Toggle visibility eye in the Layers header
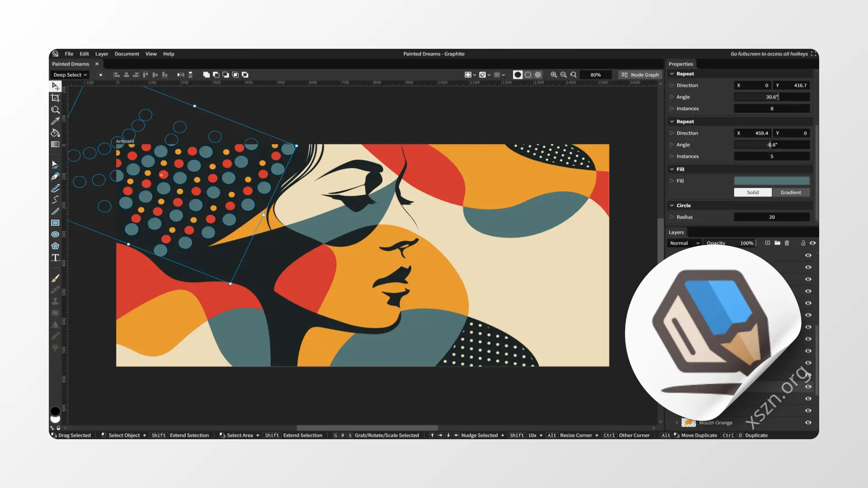Viewport: 868px width, 488px height. coord(813,243)
